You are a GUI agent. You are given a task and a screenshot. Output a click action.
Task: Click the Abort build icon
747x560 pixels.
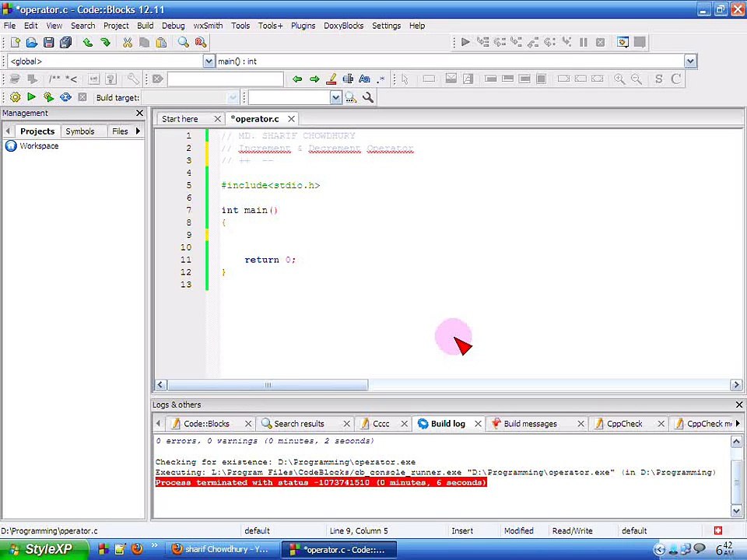[82, 97]
